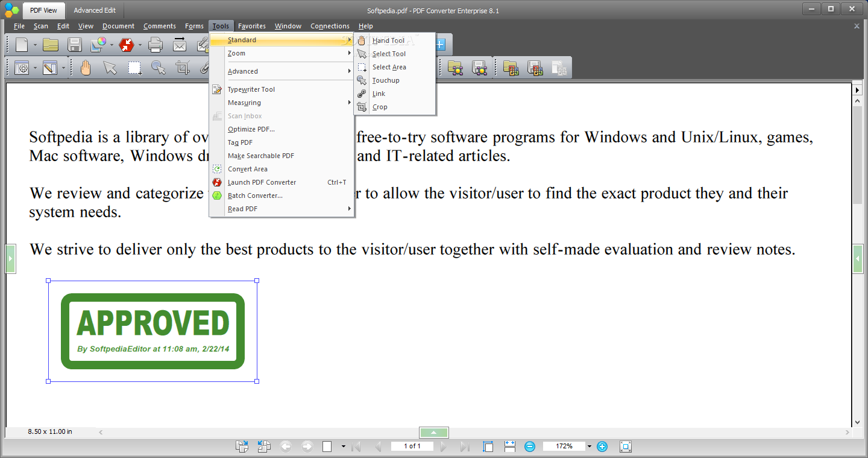Image resolution: width=868 pixels, height=458 pixels.
Task: Choose Select Tool from the submenu
Action: (395, 54)
